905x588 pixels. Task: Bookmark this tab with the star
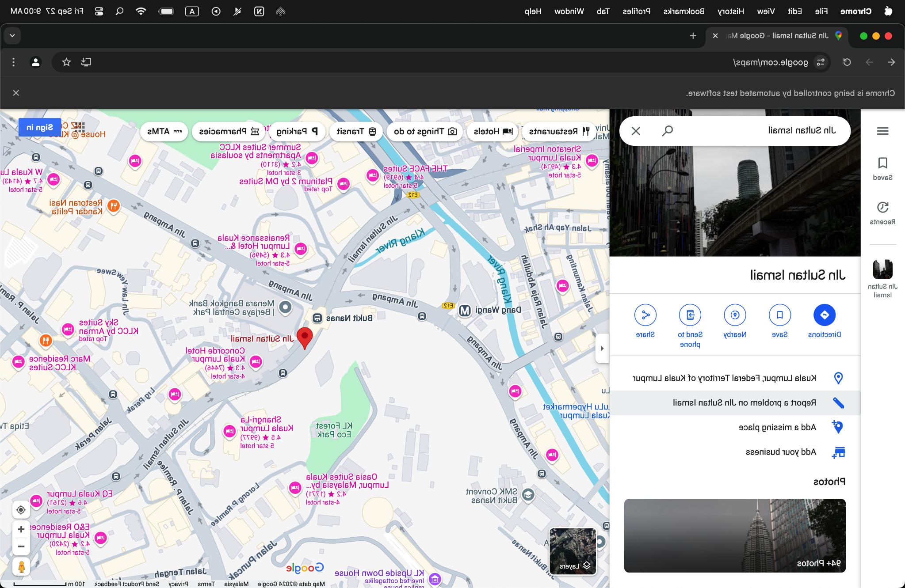[x=66, y=62]
